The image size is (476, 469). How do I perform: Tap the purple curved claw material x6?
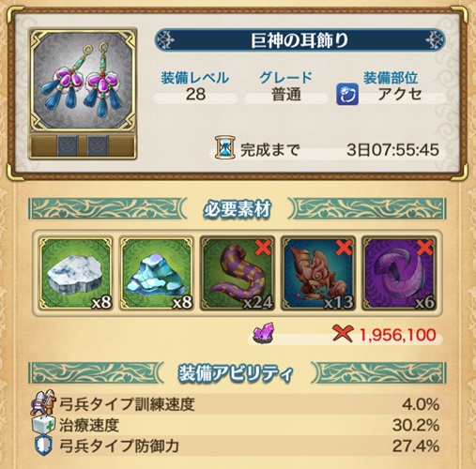tap(399, 273)
